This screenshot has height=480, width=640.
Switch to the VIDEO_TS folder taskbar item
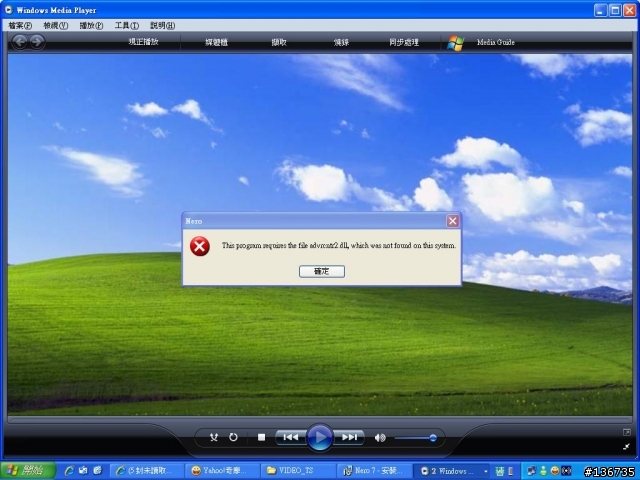click(298, 471)
